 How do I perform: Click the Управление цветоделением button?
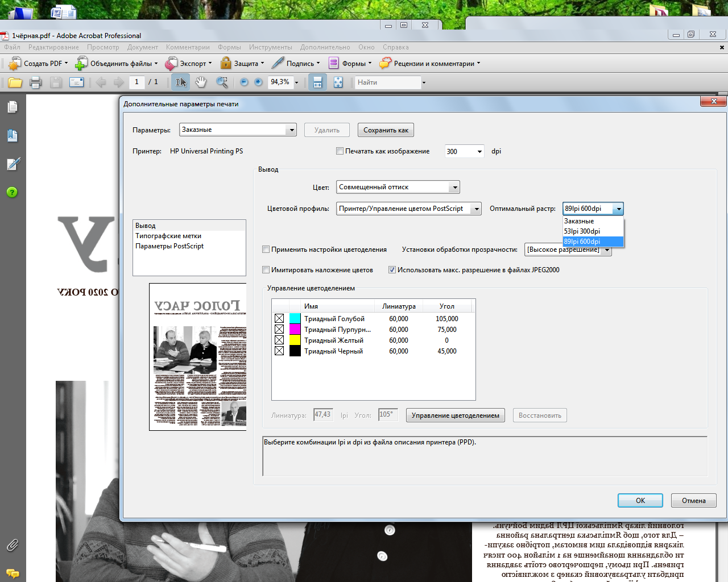[456, 415]
